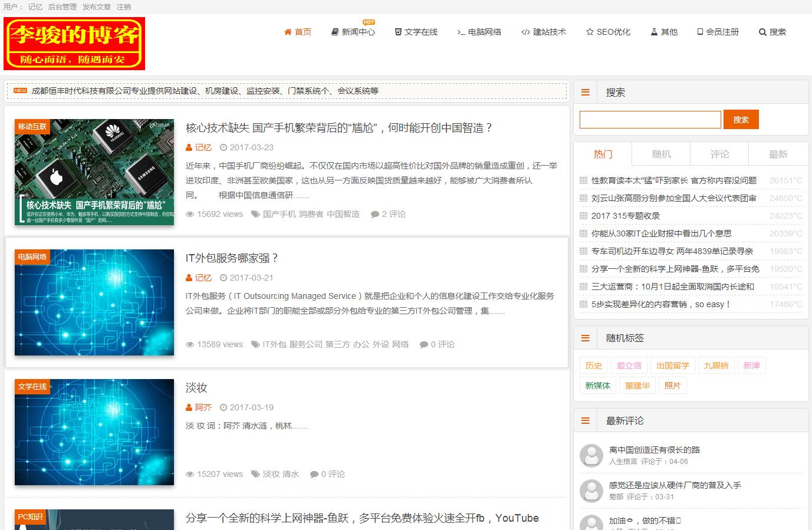Click the orange 搜索 button in sidebar
Screen dimensions: 812x530
click(x=741, y=120)
